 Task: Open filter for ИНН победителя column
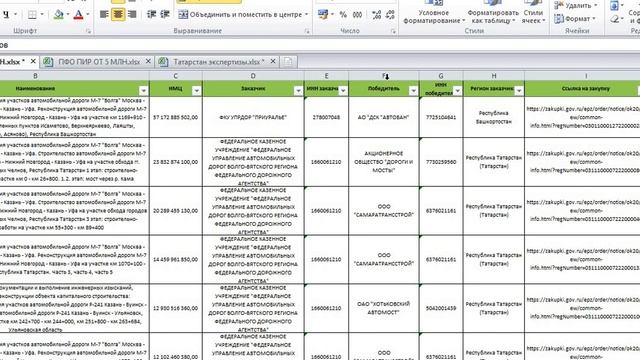point(458,91)
